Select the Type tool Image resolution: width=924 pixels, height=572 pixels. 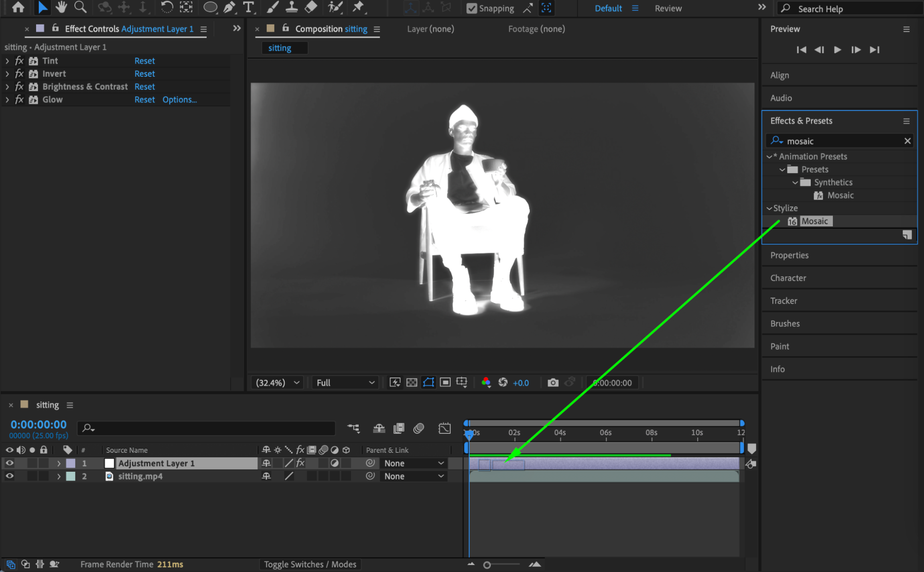pyautogui.click(x=249, y=7)
